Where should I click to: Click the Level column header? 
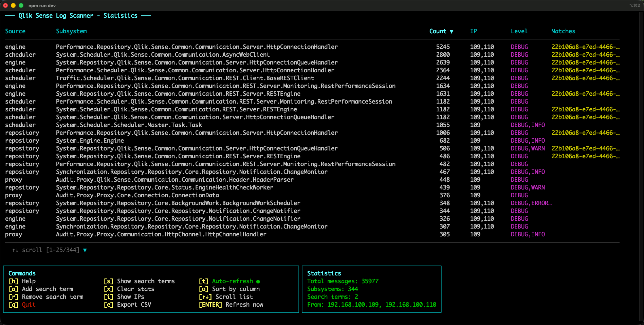click(x=519, y=31)
